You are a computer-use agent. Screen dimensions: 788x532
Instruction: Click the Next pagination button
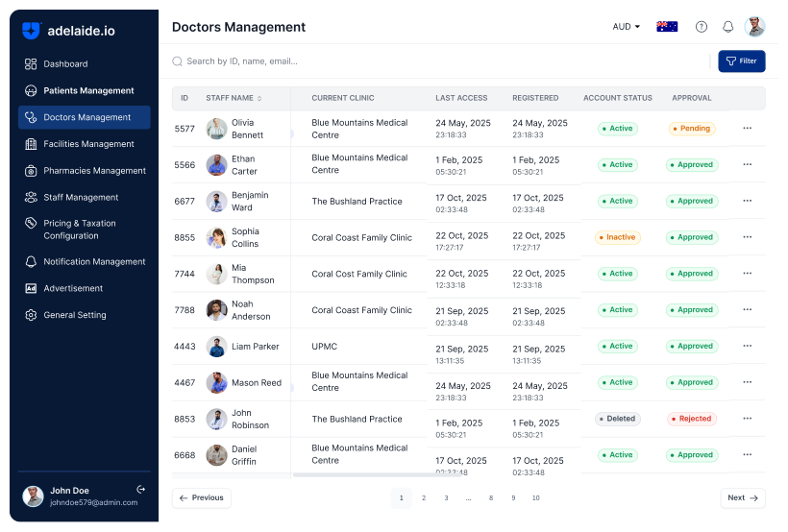[743, 498]
